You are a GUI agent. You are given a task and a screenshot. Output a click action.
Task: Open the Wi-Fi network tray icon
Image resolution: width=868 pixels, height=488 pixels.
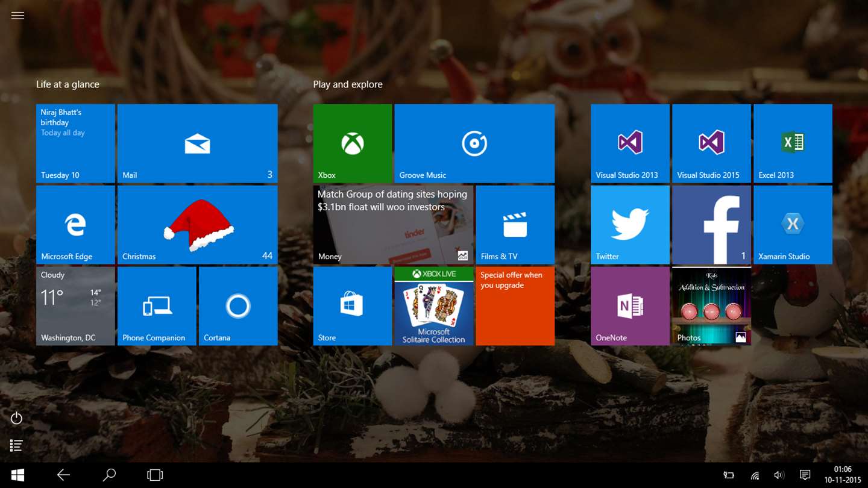[755, 475]
